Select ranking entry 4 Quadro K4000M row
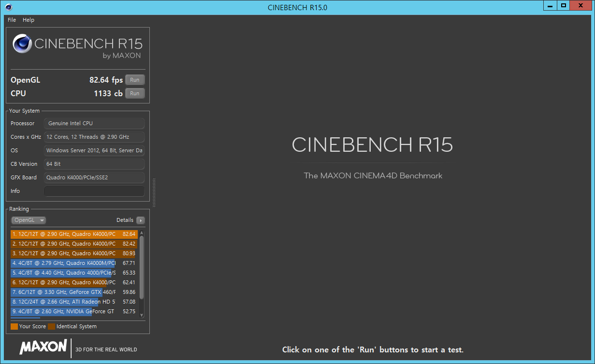Screen dimensions: 595x364 (74, 263)
